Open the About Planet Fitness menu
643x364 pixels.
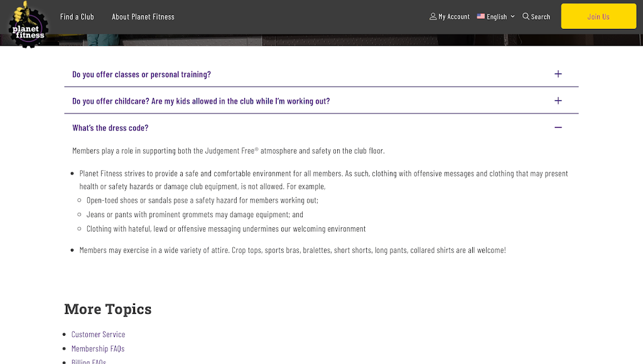[x=143, y=17]
